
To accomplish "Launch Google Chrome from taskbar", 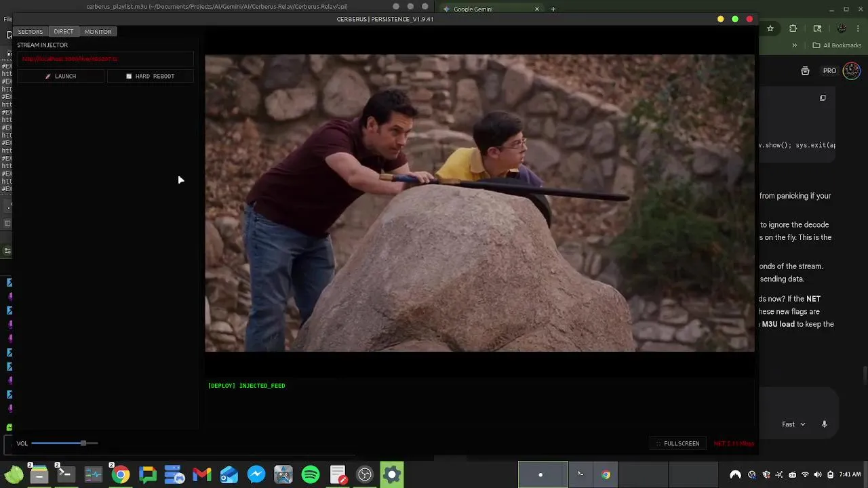I will pyautogui.click(x=121, y=474).
